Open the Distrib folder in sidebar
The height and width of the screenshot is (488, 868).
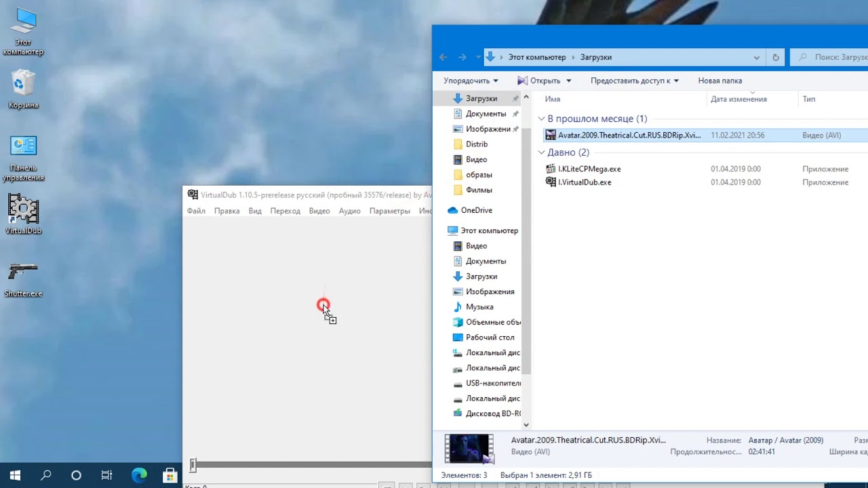click(x=476, y=144)
